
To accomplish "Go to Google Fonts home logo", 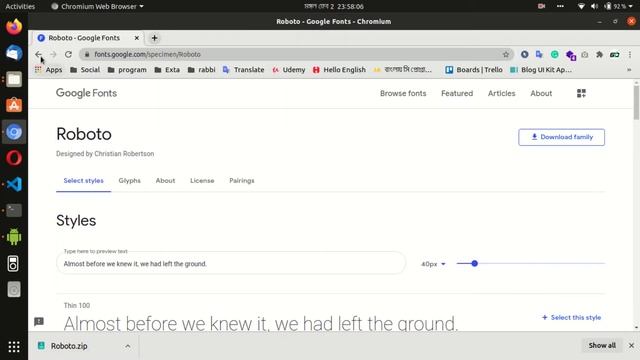I will click(87, 93).
